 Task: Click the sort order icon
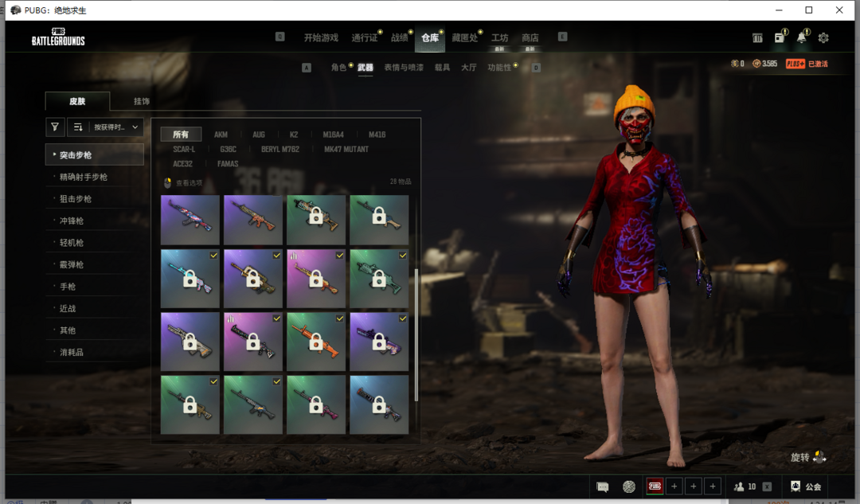[x=78, y=127]
